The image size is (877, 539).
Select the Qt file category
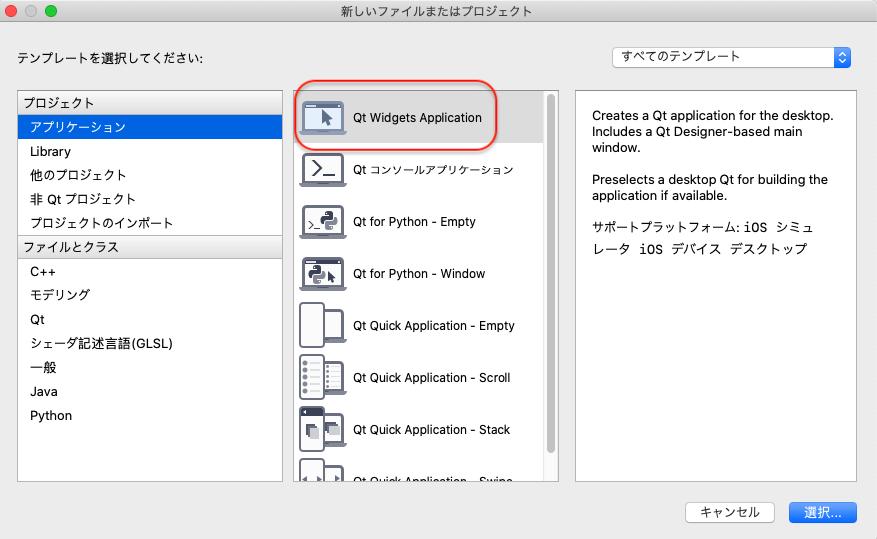click(150, 319)
